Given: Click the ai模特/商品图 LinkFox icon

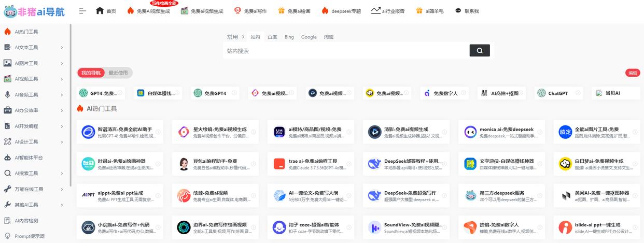Looking at the screenshot, I should coord(279,132).
